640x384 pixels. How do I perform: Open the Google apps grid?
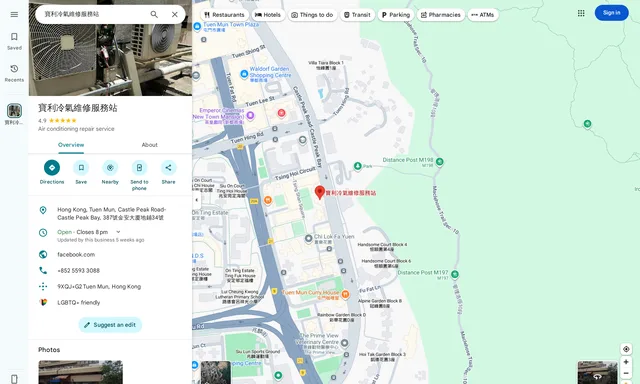pos(581,13)
